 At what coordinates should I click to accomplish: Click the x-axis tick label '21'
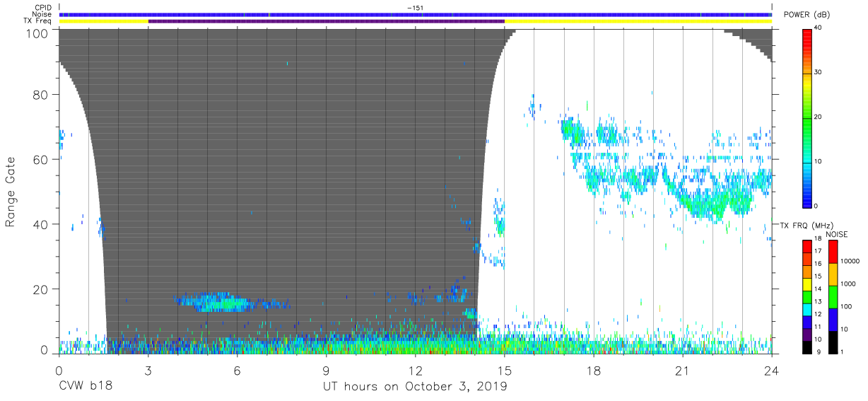click(x=682, y=371)
